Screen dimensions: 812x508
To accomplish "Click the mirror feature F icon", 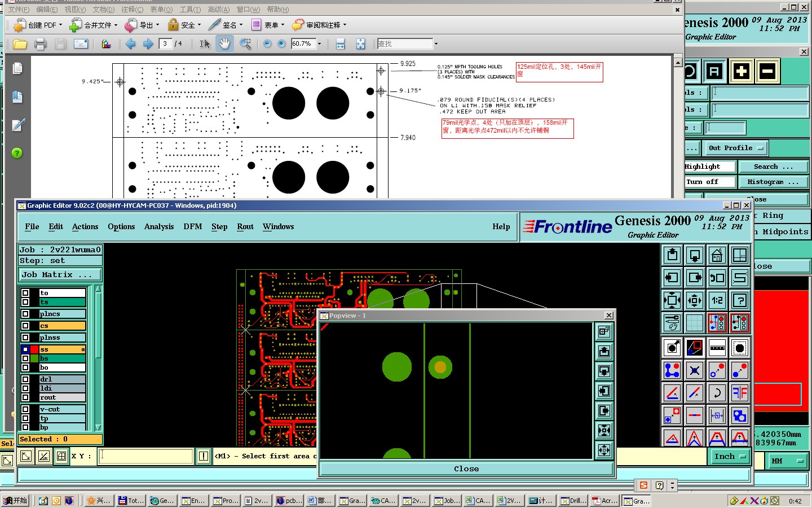I will coord(739,393).
